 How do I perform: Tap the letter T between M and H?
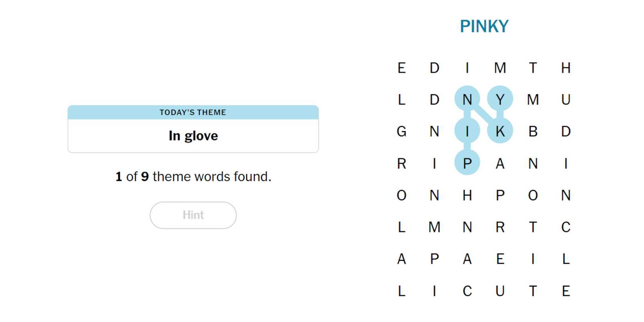click(533, 68)
